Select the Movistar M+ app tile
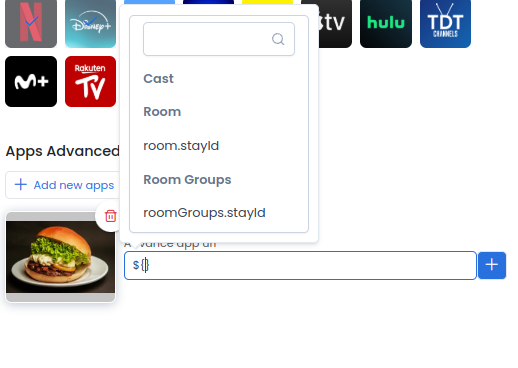This screenshot has height=368, width=518. [31, 81]
